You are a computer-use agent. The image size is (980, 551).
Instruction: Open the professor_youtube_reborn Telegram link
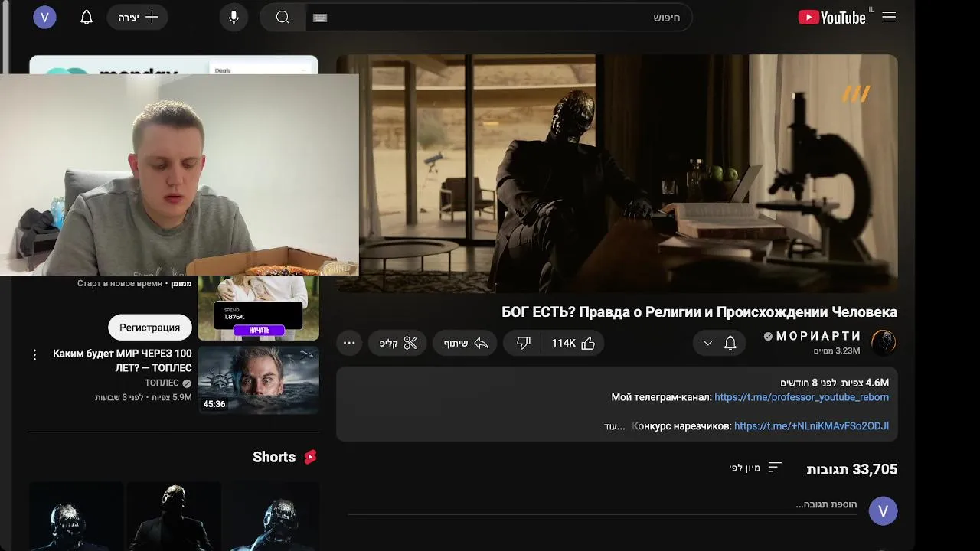coord(802,397)
